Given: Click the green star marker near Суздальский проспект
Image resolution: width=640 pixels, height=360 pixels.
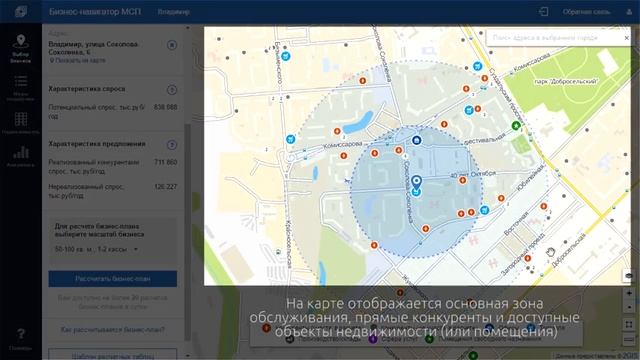Looking at the screenshot, I should pos(516,125).
